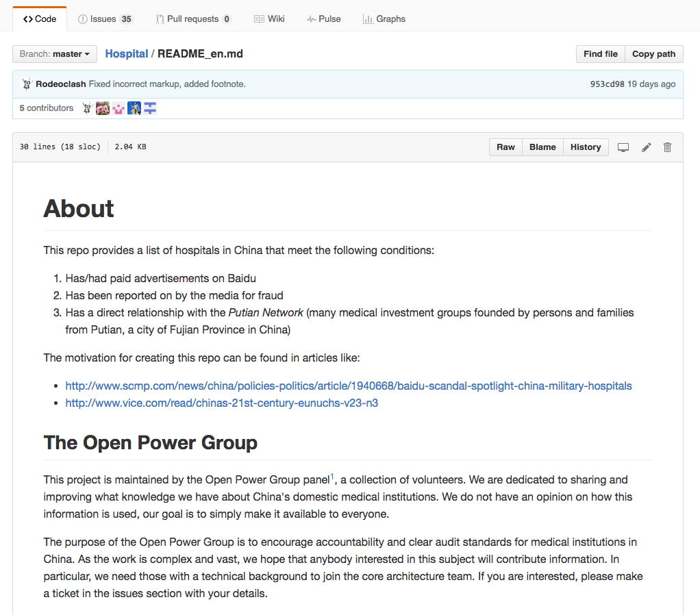Expand the Branch: master dropdown
Screen dimensions: 700x615
coord(55,54)
